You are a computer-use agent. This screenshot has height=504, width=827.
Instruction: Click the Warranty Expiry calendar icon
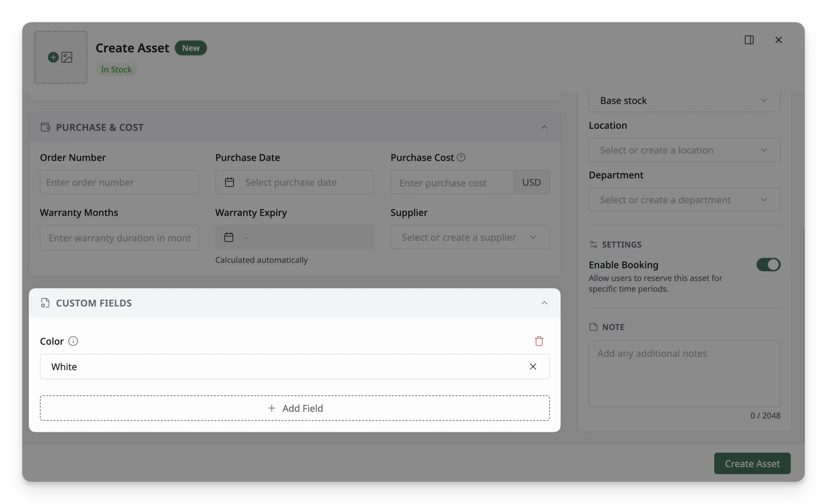coord(229,237)
